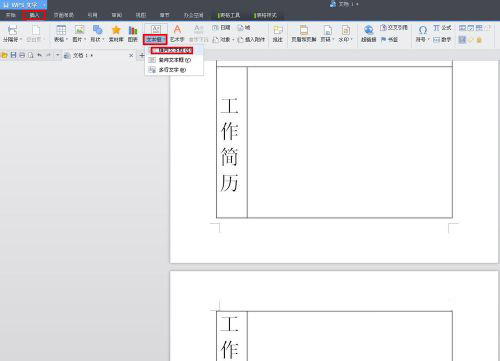Click the plus new-tab button
This screenshot has width=500, height=361.
[142, 55]
